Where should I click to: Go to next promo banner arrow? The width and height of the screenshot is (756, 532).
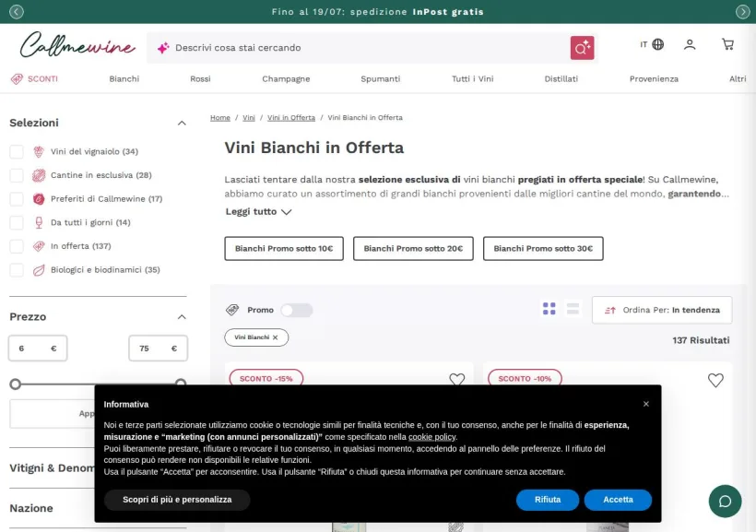[742, 12]
